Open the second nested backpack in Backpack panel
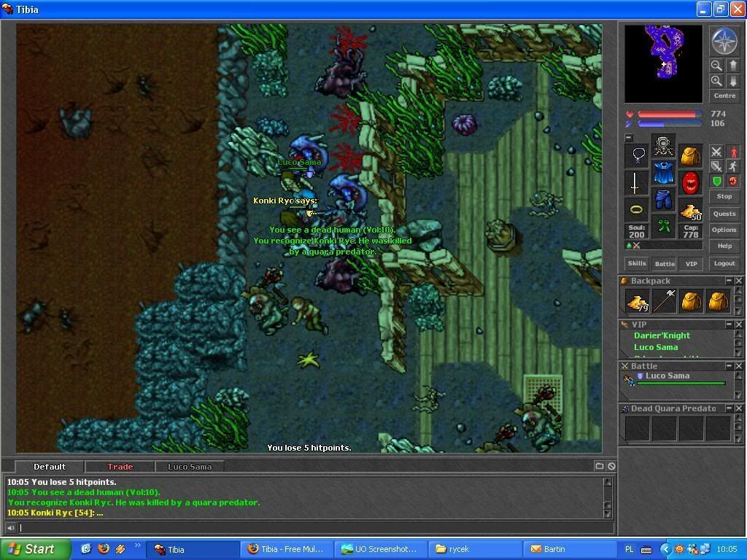The width and height of the screenshot is (747, 560). tap(718, 301)
